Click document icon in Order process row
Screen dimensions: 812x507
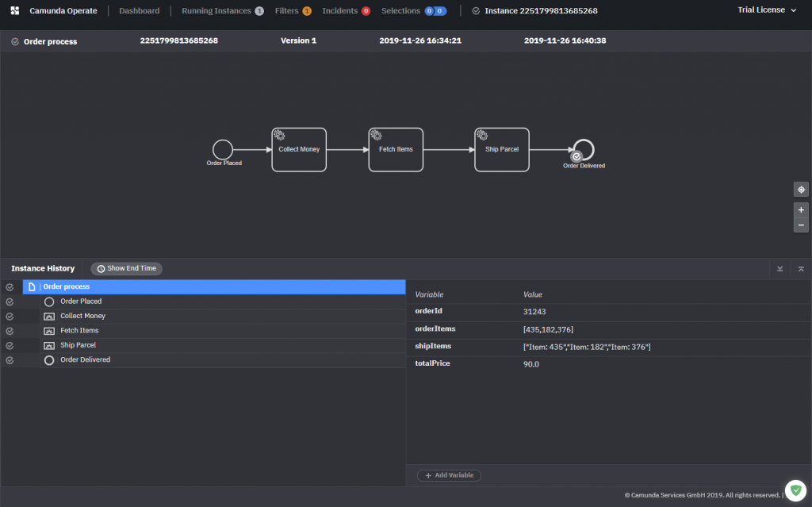click(32, 286)
